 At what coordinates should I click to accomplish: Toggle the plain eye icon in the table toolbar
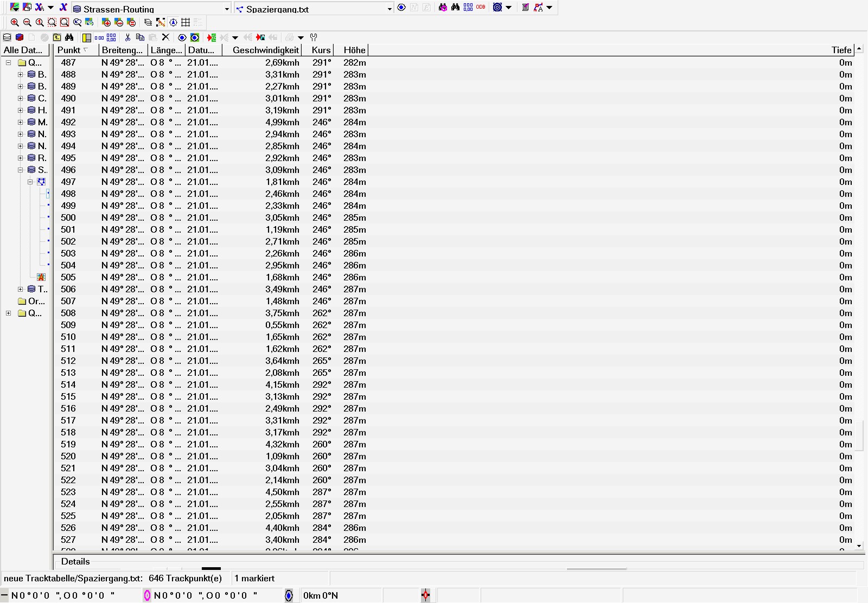(182, 37)
